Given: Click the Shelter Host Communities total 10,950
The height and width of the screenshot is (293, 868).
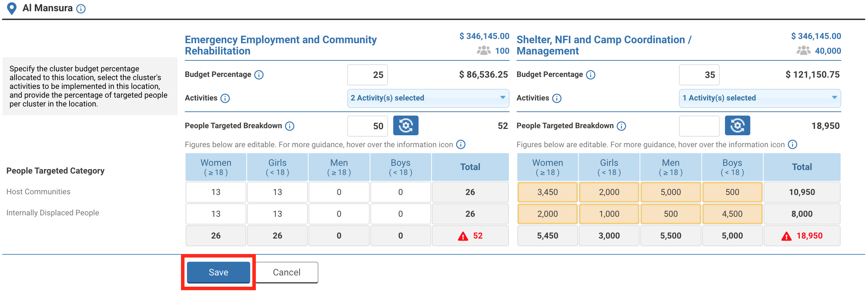Looking at the screenshot, I should pos(802,192).
